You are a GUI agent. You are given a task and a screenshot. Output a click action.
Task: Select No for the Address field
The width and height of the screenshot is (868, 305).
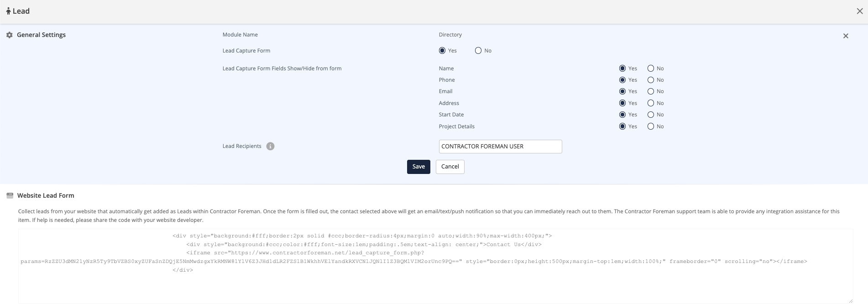tap(651, 103)
